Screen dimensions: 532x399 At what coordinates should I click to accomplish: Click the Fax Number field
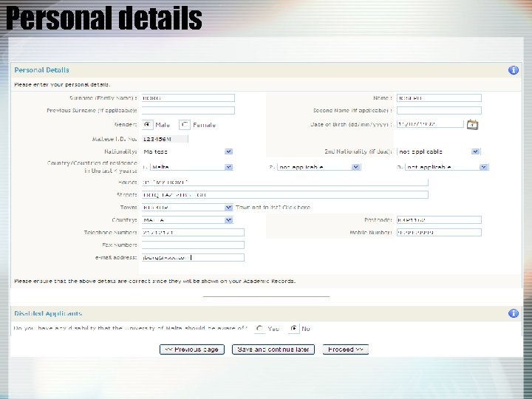(193, 245)
